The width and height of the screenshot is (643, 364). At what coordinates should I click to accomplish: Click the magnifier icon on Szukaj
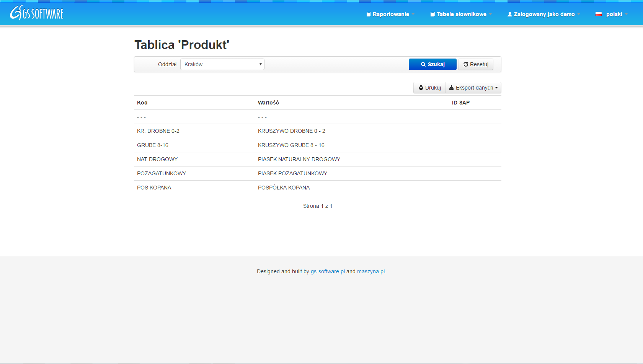[x=423, y=64]
